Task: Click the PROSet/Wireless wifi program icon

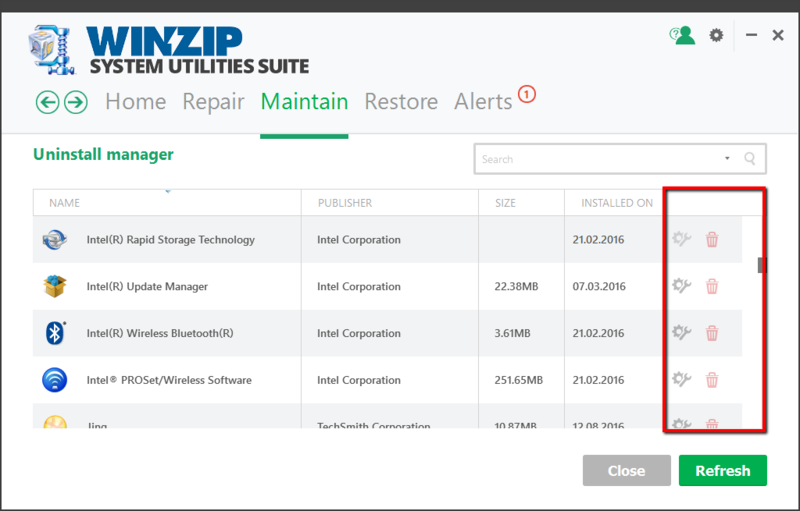Action: [x=55, y=380]
